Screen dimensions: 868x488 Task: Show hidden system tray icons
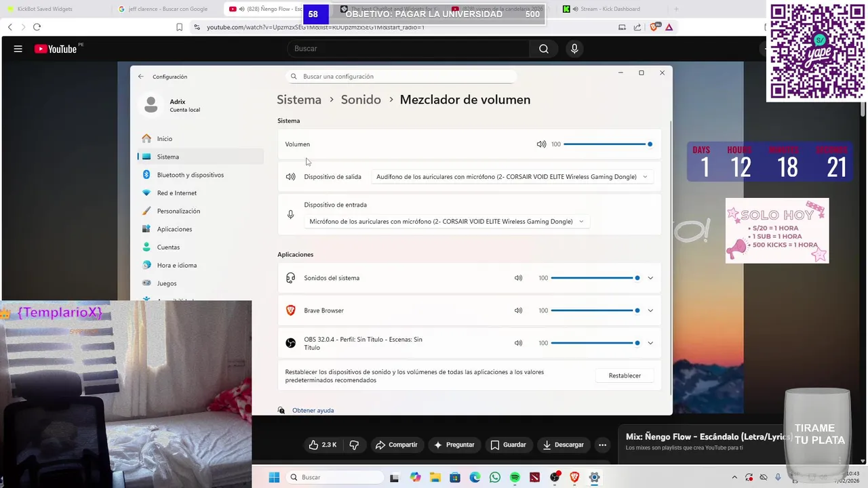coord(734,477)
